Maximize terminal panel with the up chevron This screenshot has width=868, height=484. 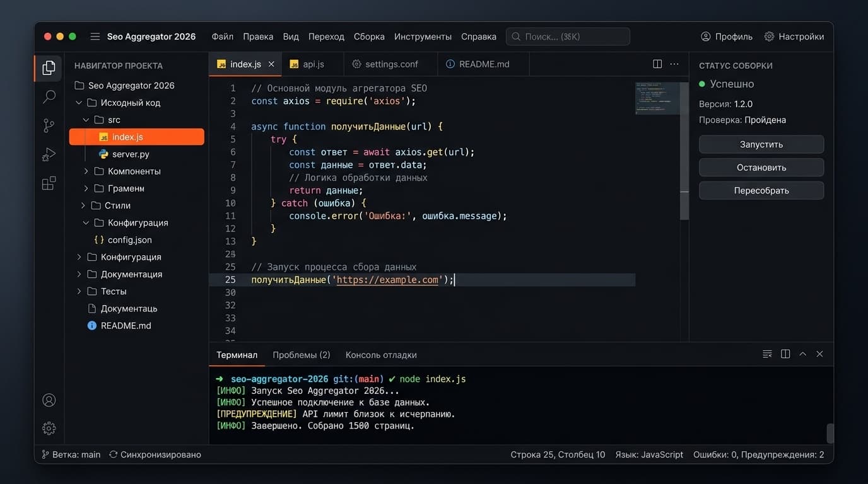click(802, 354)
